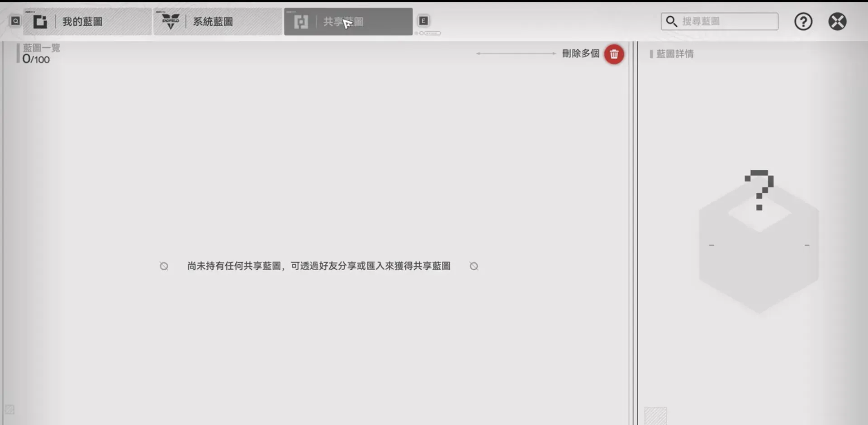Image resolution: width=868 pixels, height=425 pixels.
Task: Click the Shared Blueprints tab icon
Action: [x=301, y=21]
